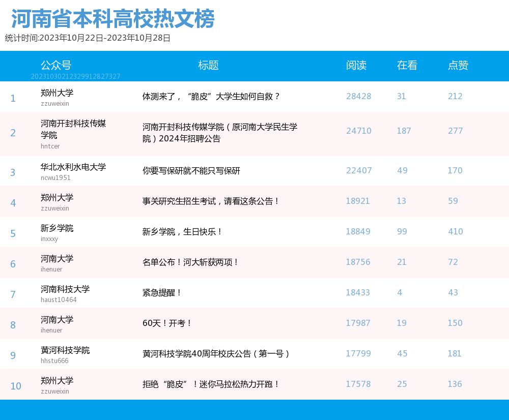Click read count 18756
509x420 pixels.
(358, 262)
